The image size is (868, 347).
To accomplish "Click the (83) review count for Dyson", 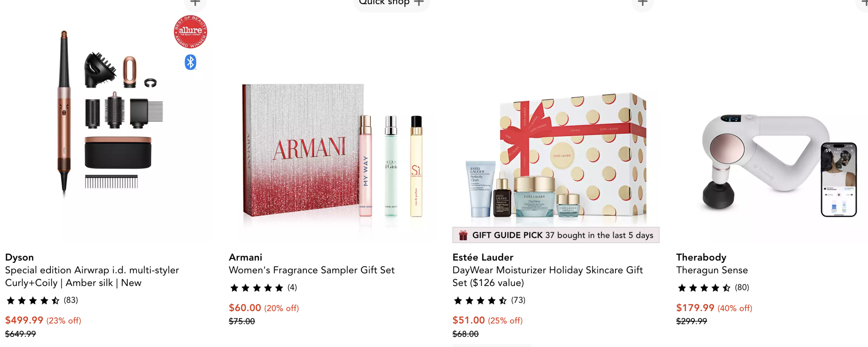I will pyautogui.click(x=71, y=300).
